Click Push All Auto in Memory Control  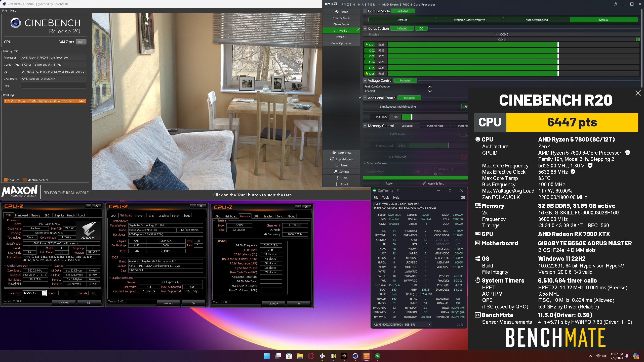pos(435,126)
